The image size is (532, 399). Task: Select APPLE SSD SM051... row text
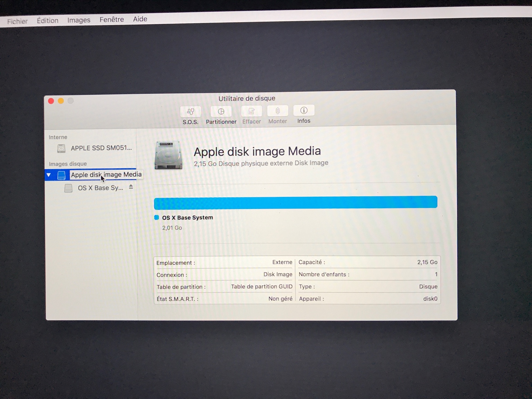tap(101, 148)
